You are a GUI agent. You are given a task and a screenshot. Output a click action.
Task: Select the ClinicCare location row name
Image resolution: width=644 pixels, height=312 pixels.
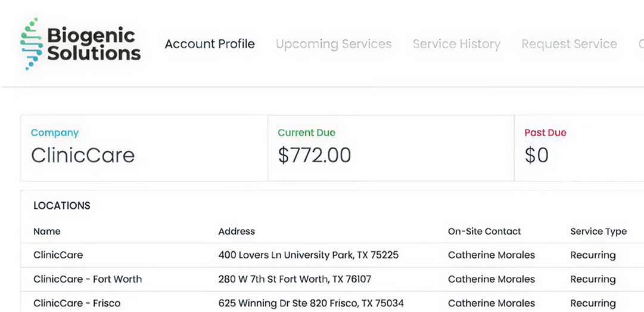click(x=58, y=255)
